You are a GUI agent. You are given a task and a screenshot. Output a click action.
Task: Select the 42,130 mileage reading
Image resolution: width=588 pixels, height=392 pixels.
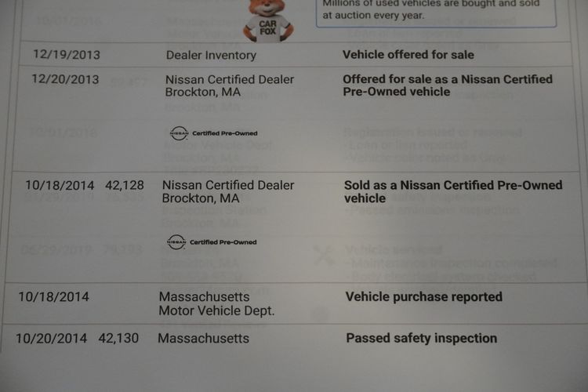(118, 338)
